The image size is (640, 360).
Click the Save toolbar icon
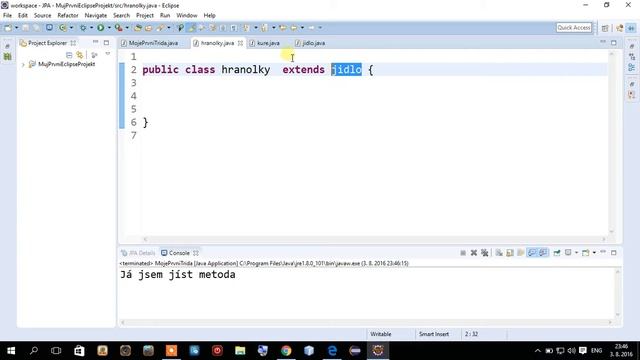tap(26, 28)
